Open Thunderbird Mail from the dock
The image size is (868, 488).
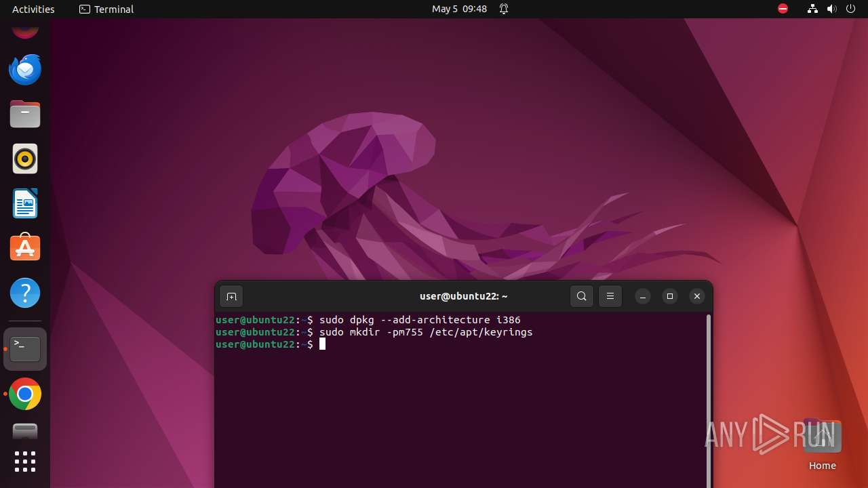tap(25, 69)
